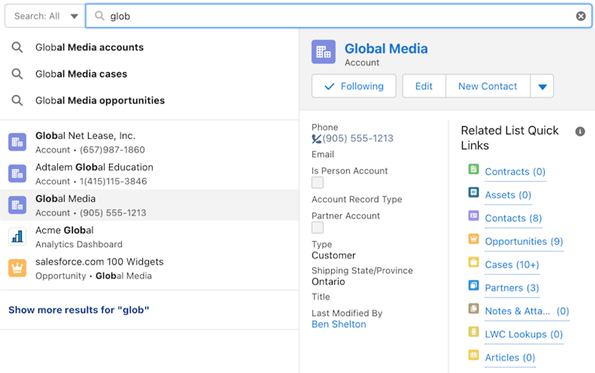This screenshot has width=595, height=373.
Task: Click into the search field containing glob
Action: (x=338, y=16)
